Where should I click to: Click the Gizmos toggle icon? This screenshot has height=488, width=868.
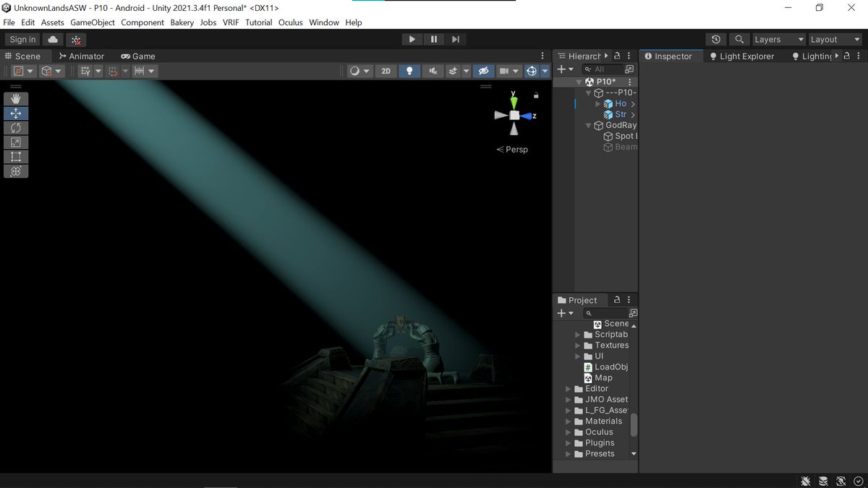(x=531, y=71)
